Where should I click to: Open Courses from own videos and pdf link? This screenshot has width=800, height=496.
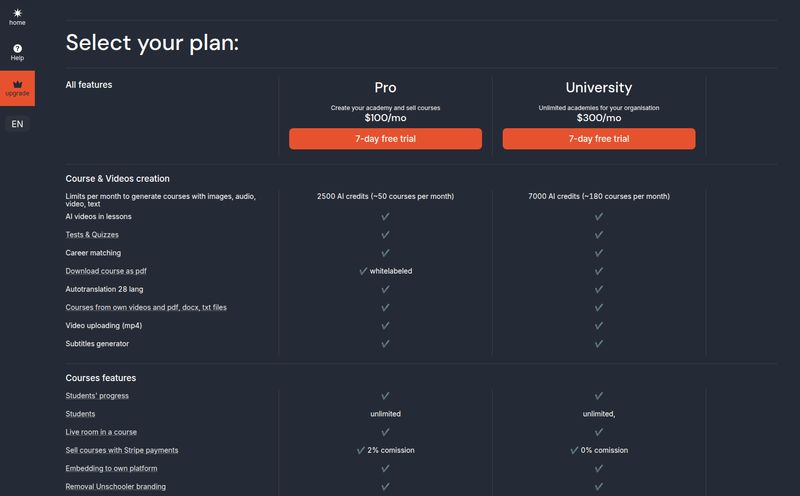tap(146, 307)
